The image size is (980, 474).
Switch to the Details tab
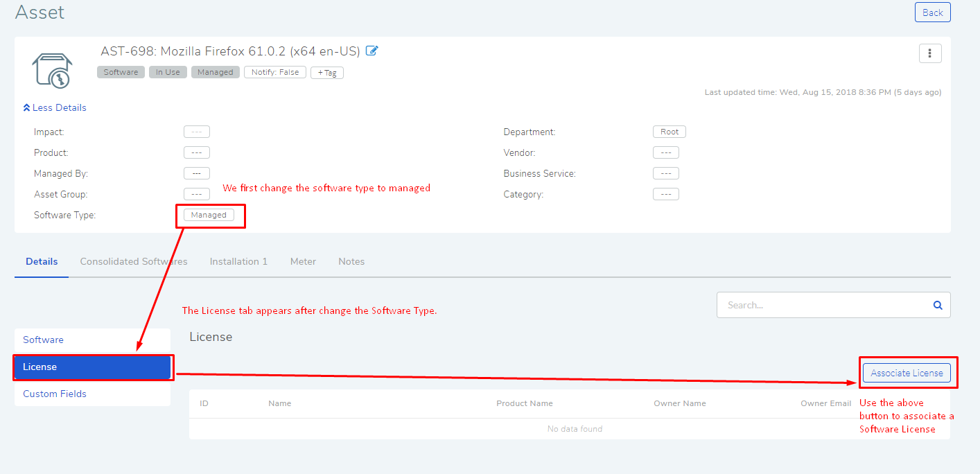[42, 261]
